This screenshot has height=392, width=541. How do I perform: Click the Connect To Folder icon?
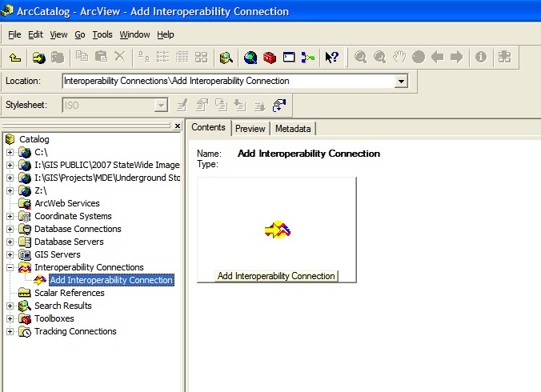pos(39,58)
